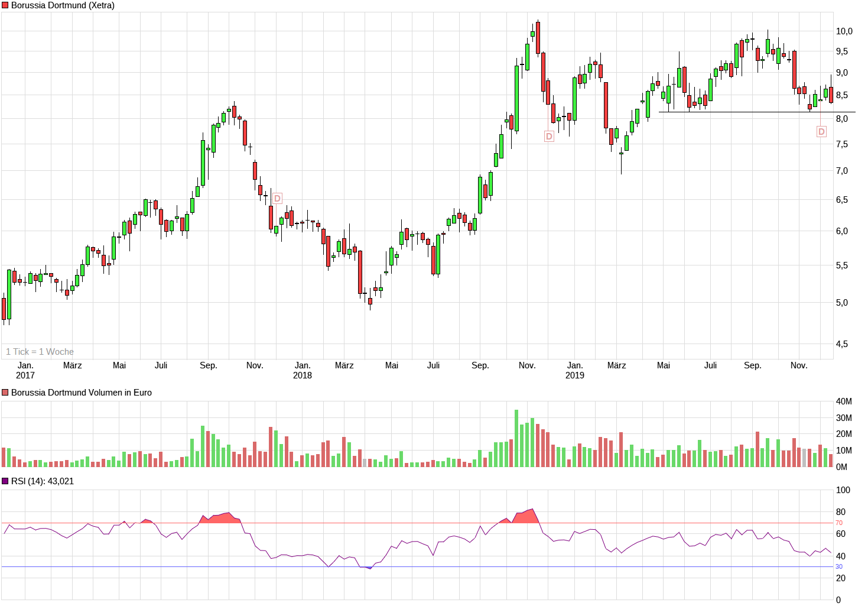
Task: Click the '1 Tick = 1 Woche' label
Action: pyautogui.click(x=40, y=352)
